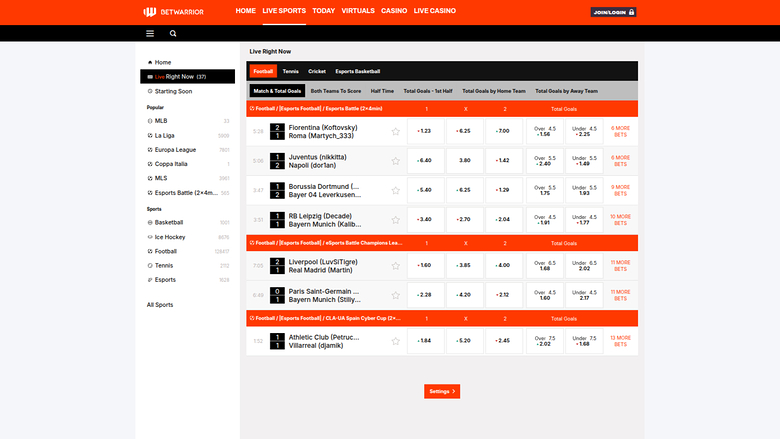Click the BetWarrior logo
Image resolution: width=780 pixels, height=439 pixels.
(173, 12)
